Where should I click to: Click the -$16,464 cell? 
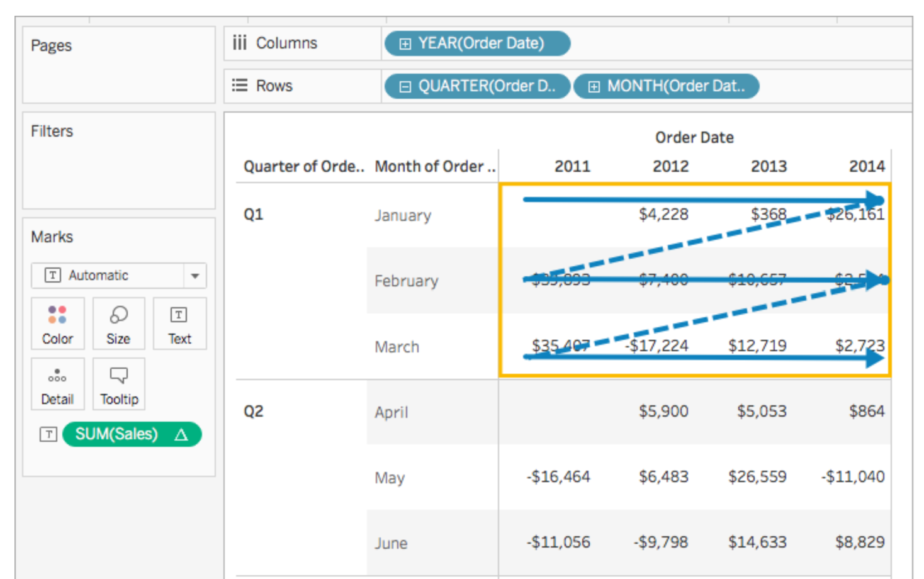(558, 476)
